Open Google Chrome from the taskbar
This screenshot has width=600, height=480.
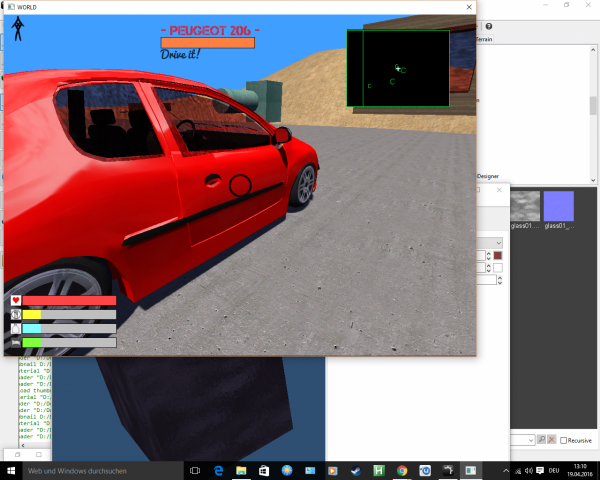pyautogui.click(x=402, y=470)
